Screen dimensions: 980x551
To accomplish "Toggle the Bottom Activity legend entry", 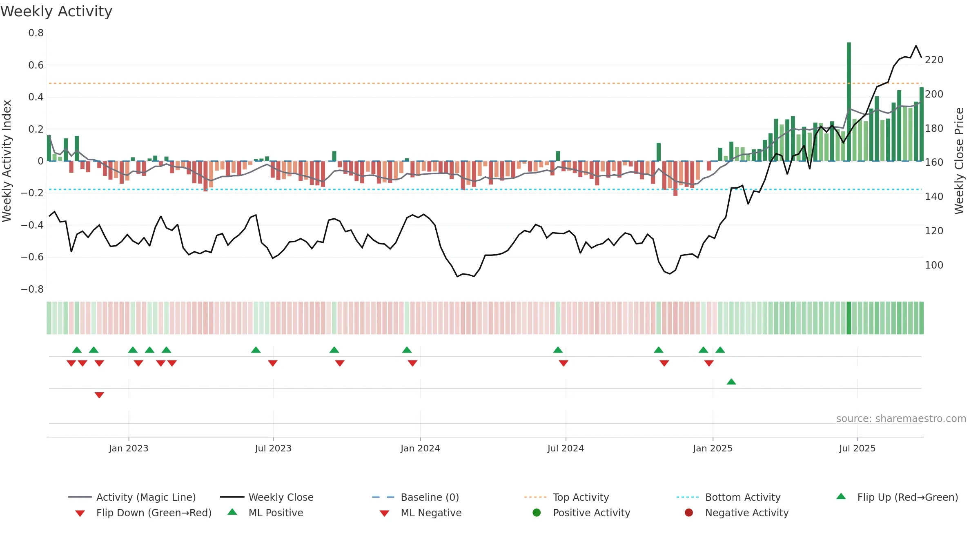I will 728,497.
